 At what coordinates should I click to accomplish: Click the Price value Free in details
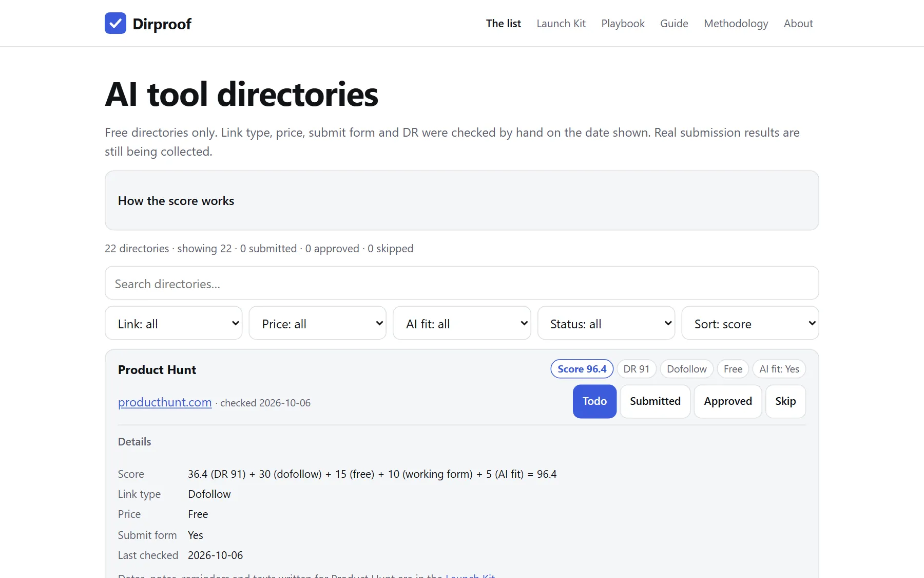click(x=198, y=514)
